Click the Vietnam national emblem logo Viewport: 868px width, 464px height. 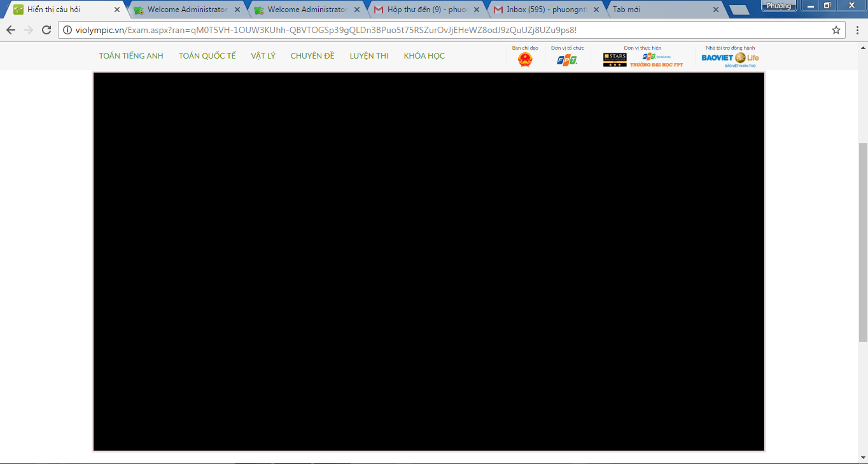(525, 60)
